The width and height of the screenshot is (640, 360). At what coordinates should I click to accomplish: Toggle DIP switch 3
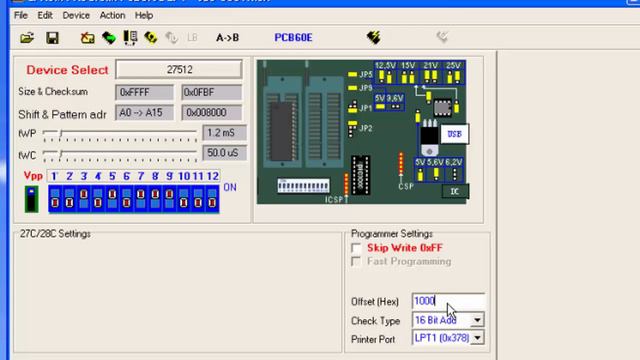click(x=84, y=198)
